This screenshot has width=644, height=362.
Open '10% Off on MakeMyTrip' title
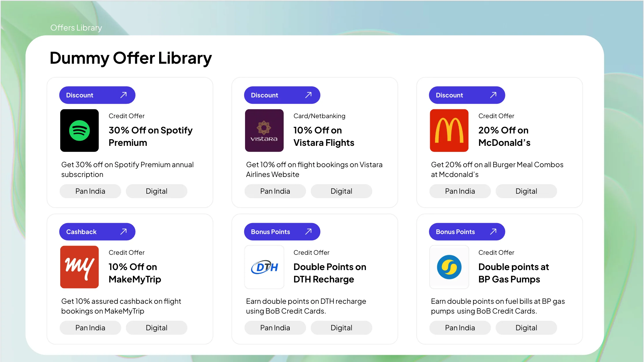(135, 273)
